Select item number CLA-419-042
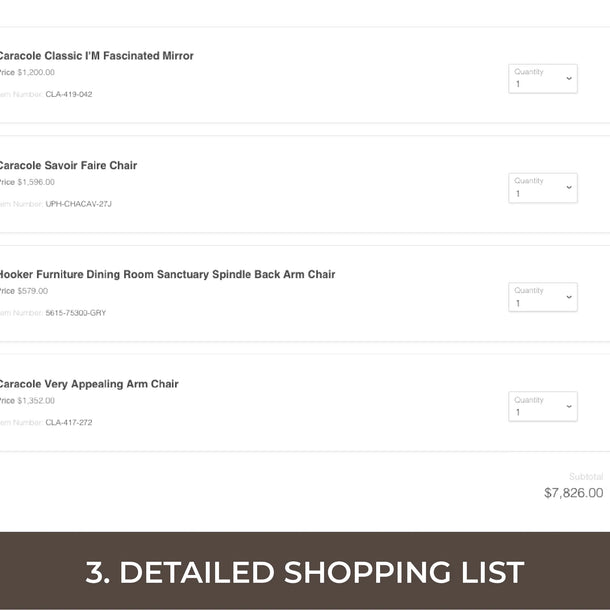Image resolution: width=610 pixels, height=610 pixels. (69, 95)
